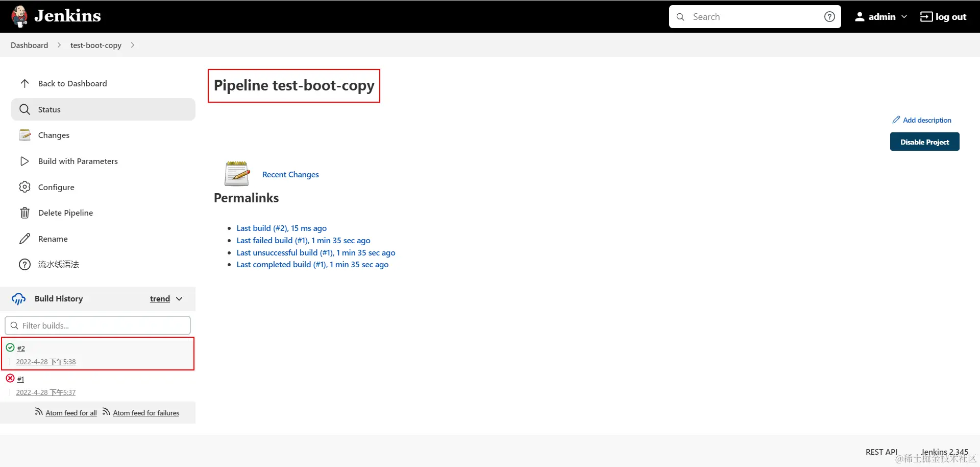Open Status in the sidebar menu

(x=103, y=109)
